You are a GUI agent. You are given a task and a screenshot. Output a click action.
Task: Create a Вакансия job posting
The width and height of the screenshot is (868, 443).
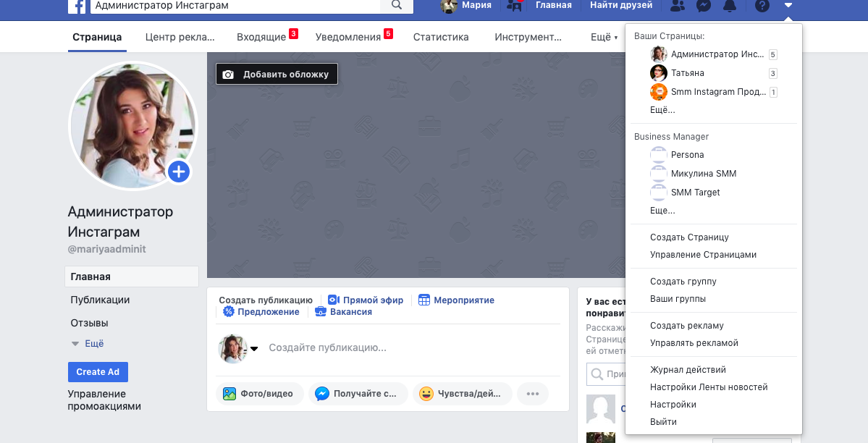click(343, 312)
